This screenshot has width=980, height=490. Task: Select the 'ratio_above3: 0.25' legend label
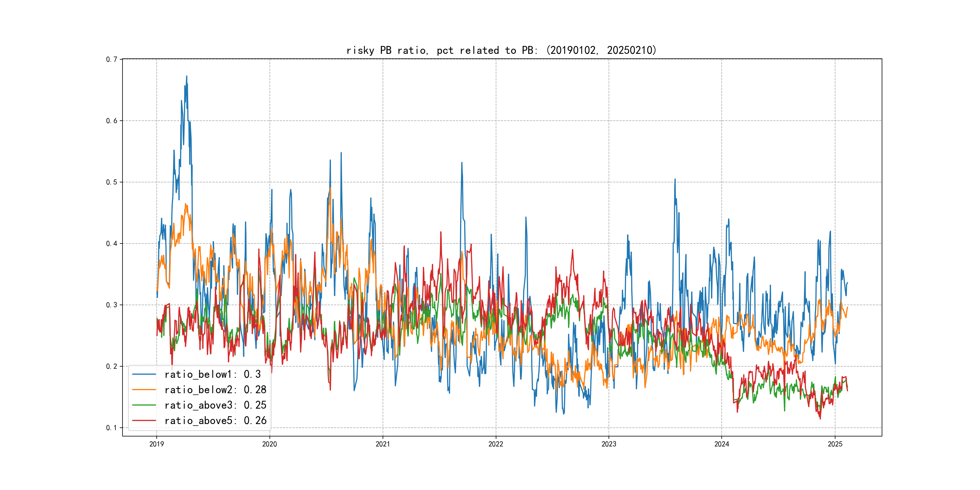coord(215,405)
